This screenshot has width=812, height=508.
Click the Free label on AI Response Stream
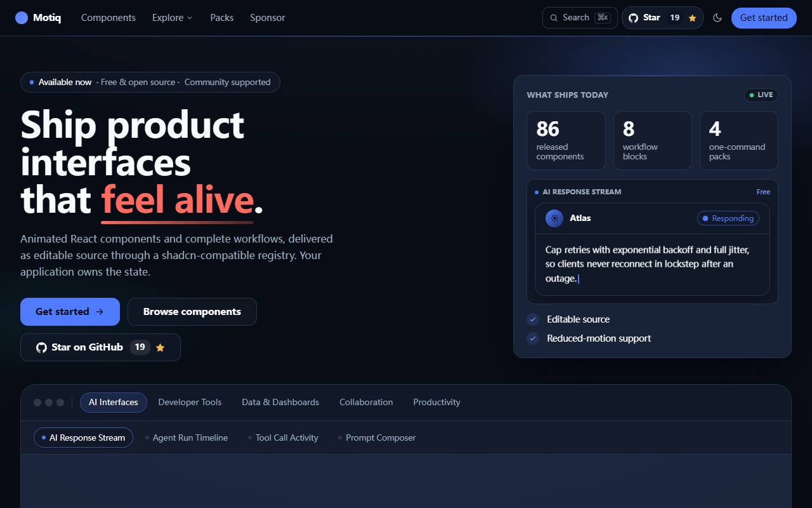click(763, 192)
